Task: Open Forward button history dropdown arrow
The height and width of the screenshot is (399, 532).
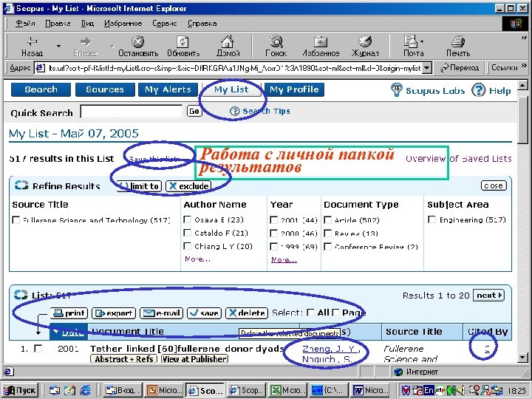Action: tap(112, 46)
